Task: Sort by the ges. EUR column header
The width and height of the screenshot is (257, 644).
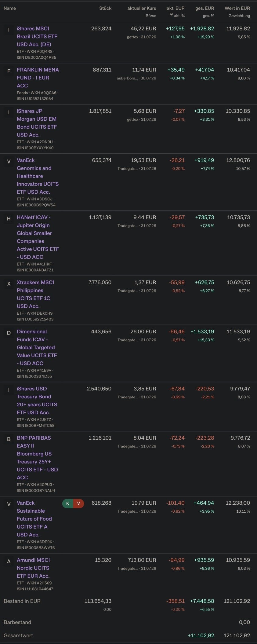Action: [205, 8]
